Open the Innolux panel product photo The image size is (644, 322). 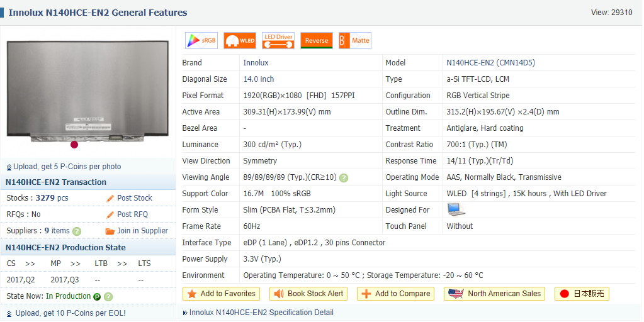[88, 91]
